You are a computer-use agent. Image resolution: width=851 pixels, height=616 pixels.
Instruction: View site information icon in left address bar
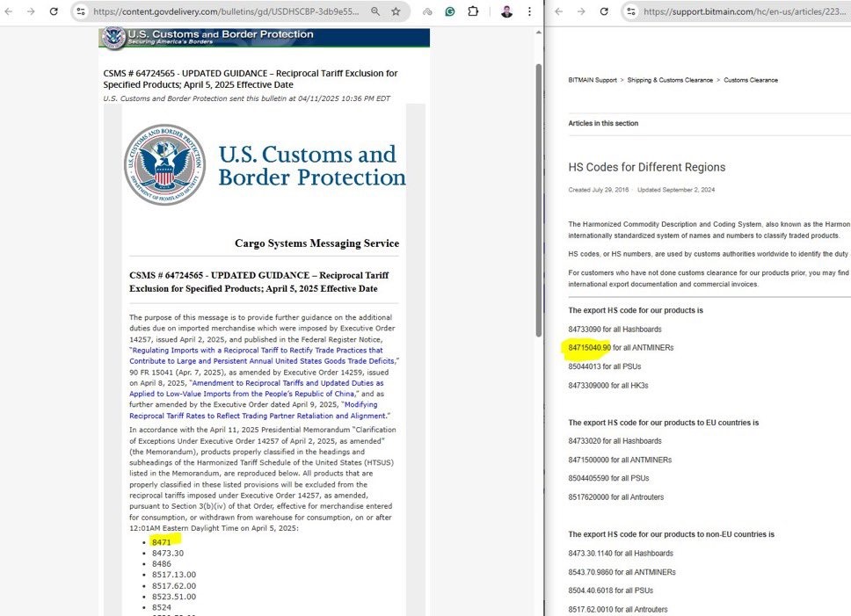point(81,11)
